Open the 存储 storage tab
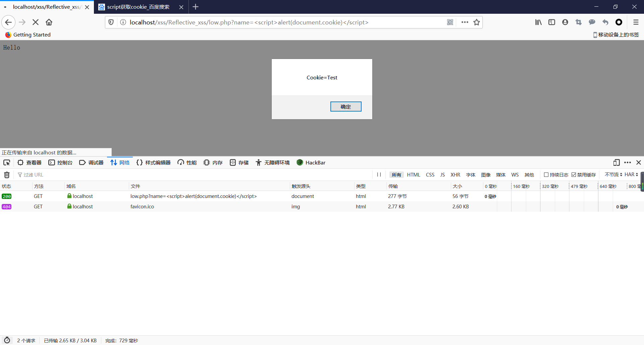This screenshot has width=644, height=345. click(239, 163)
